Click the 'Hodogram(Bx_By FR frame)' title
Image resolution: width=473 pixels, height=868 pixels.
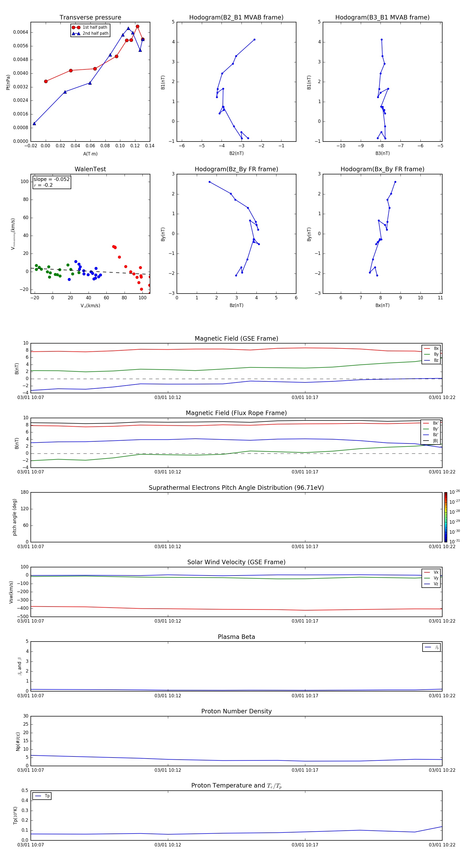382,169
